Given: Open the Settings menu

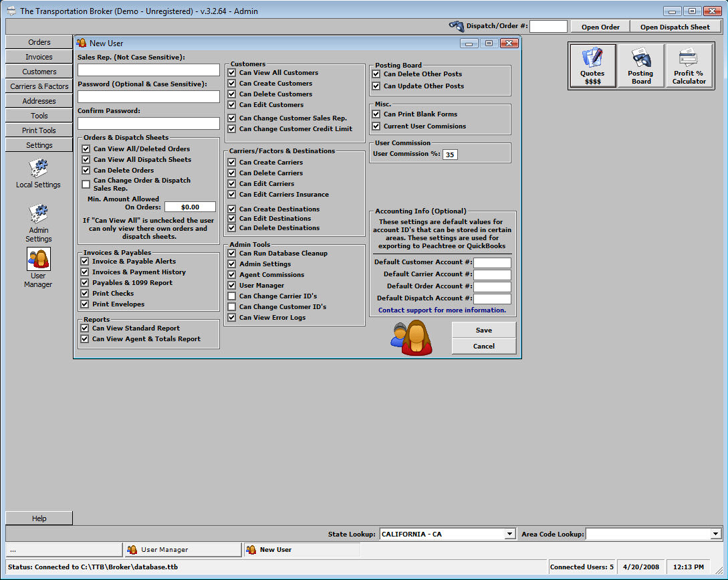Looking at the screenshot, I should (39, 145).
